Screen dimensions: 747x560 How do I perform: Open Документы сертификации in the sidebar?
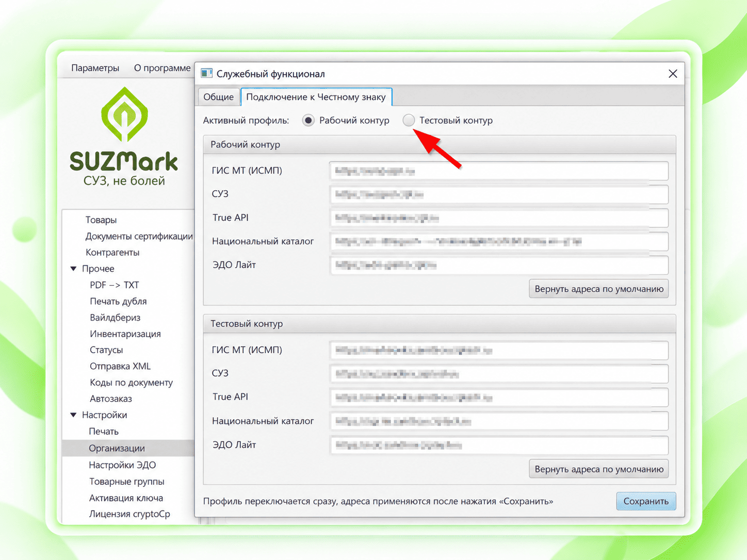[x=139, y=236]
